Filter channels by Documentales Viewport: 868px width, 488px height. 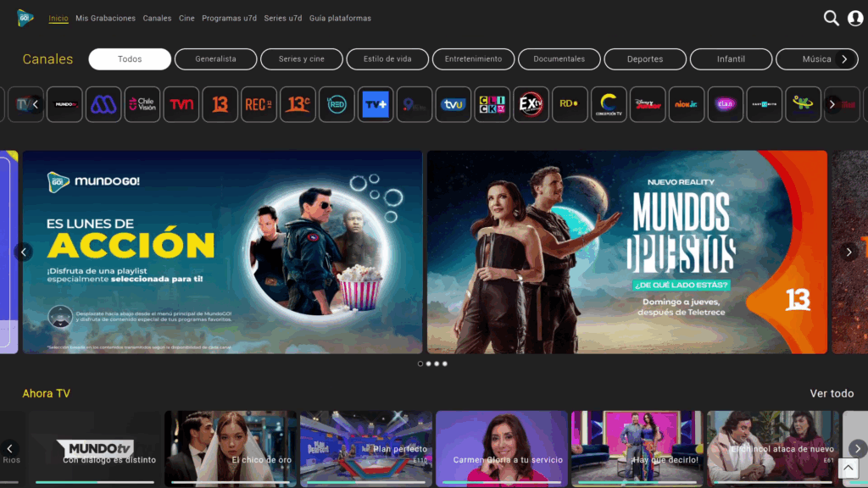[559, 59]
